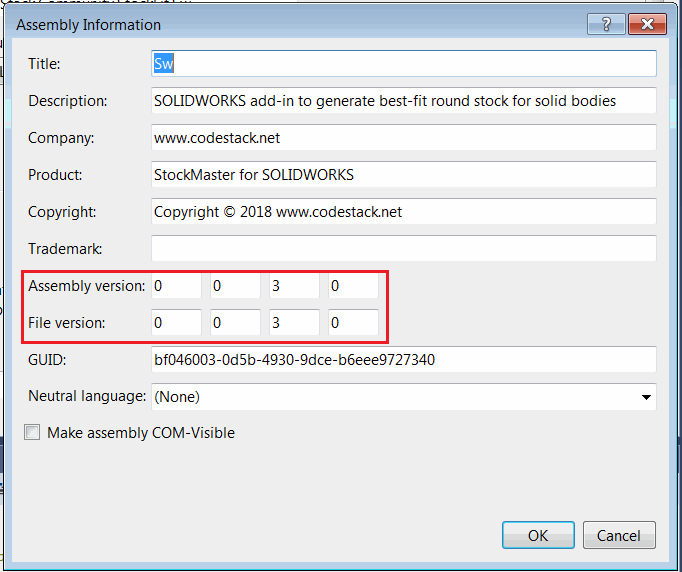Focus the empty Trademark field
This screenshot has width=682, height=572.
point(403,249)
